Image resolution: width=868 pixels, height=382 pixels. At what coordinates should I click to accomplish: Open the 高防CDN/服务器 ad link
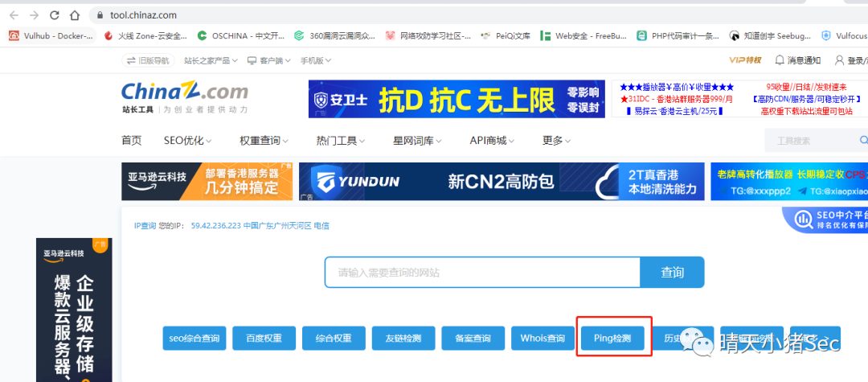pos(807,99)
